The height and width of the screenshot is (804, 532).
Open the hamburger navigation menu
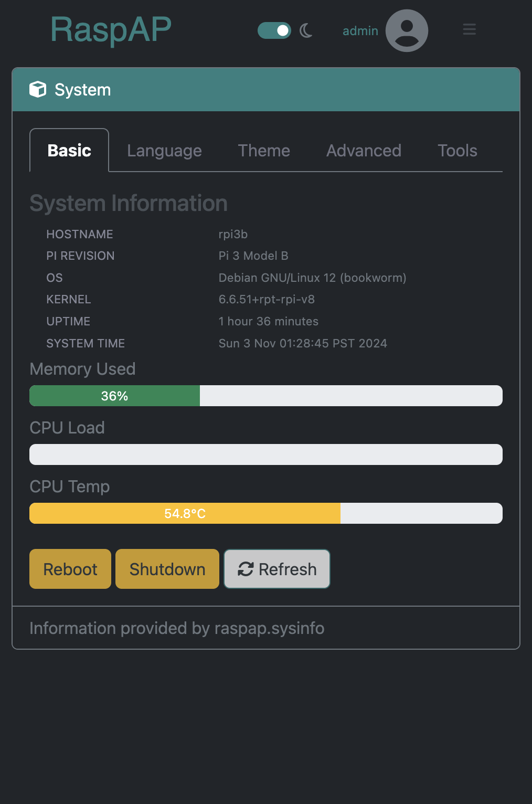(x=469, y=29)
